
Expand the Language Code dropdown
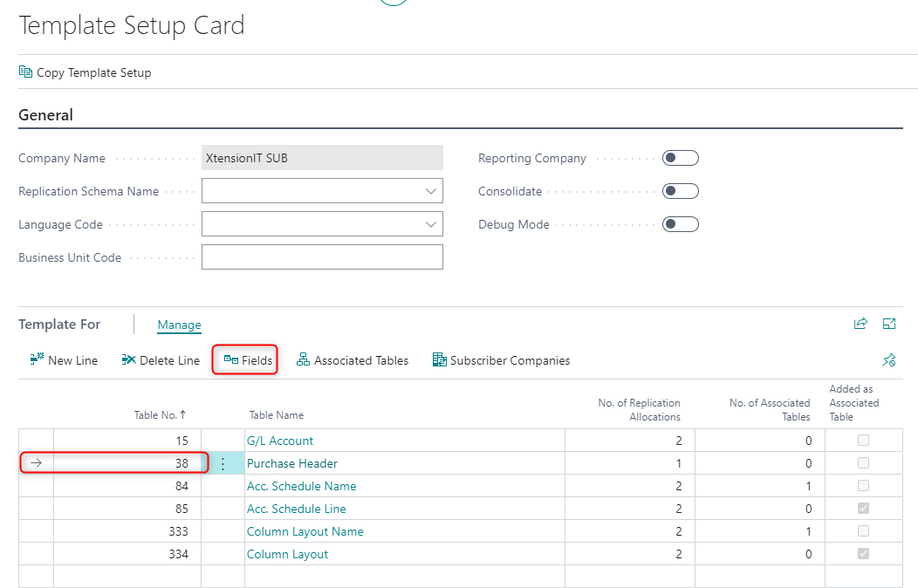pos(430,223)
